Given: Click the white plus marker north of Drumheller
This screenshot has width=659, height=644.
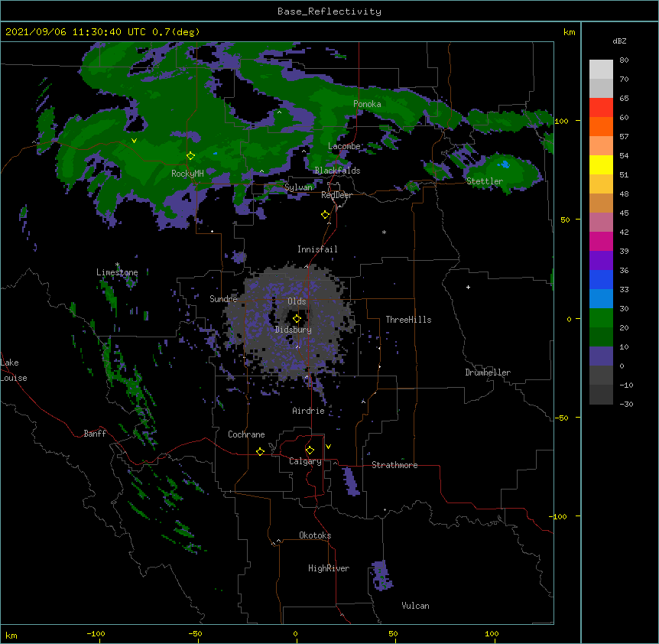Looking at the screenshot, I should pyautogui.click(x=468, y=287).
